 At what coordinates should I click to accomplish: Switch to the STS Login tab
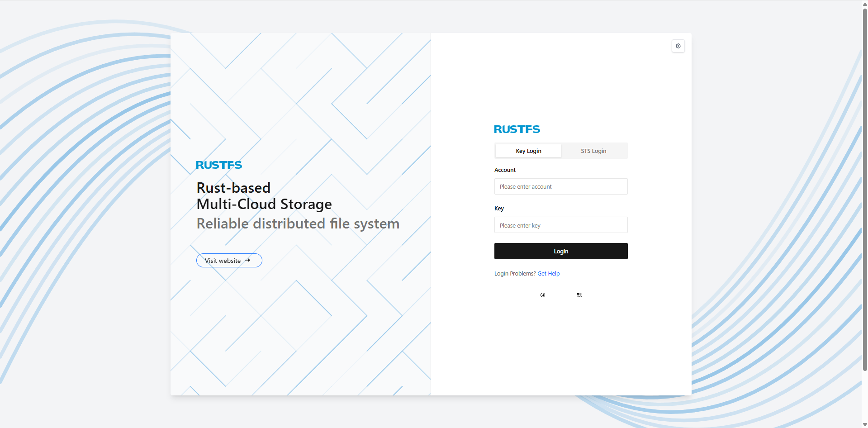pyautogui.click(x=594, y=151)
